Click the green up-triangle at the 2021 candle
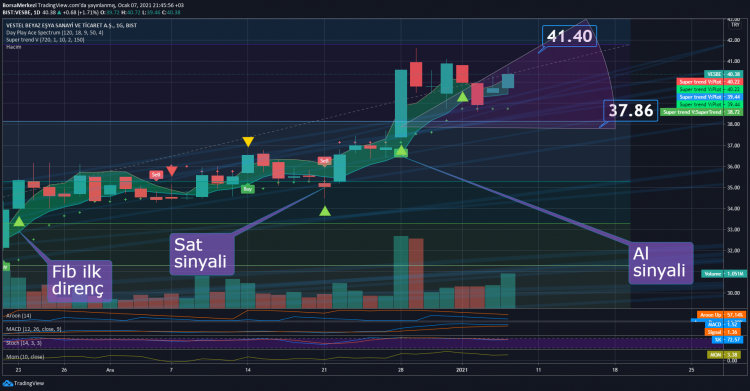Viewport: 750px width, 391px height. coord(463,97)
